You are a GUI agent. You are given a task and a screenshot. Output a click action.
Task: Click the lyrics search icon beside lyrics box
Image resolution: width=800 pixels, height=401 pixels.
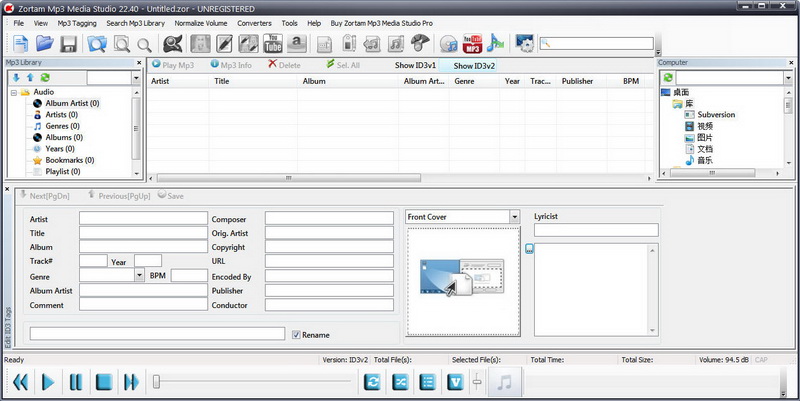529,249
